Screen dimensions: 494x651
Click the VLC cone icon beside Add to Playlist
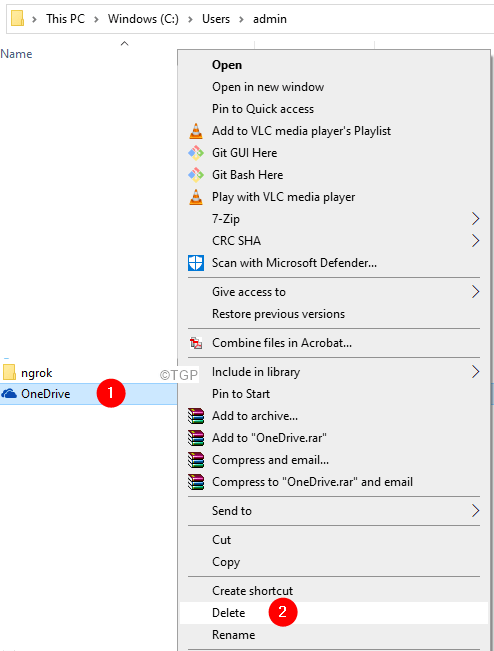point(196,131)
